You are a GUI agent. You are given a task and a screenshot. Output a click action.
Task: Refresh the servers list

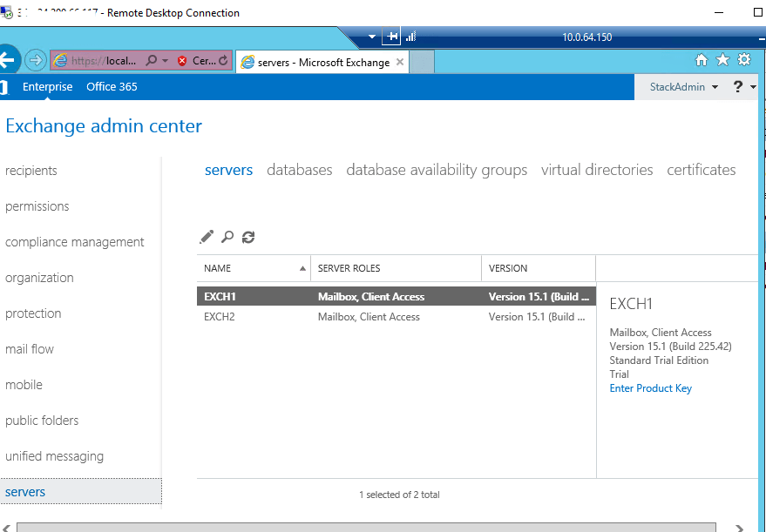(248, 237)
